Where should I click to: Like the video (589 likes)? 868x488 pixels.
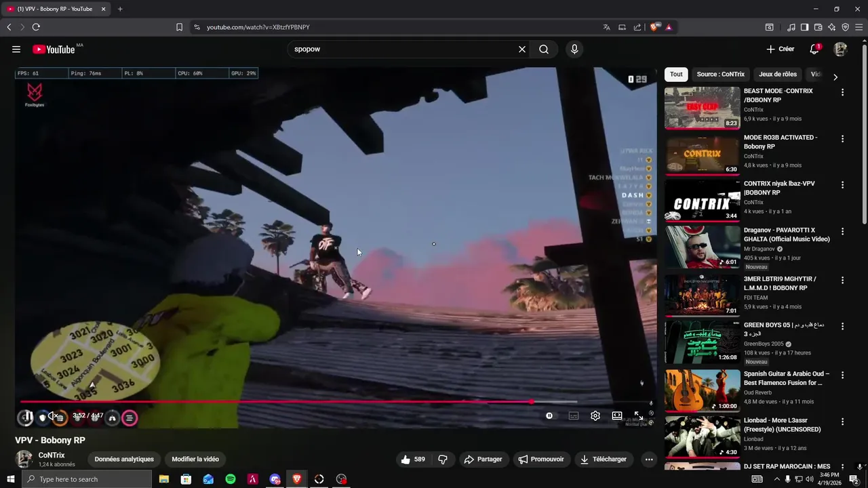(413, 459)
